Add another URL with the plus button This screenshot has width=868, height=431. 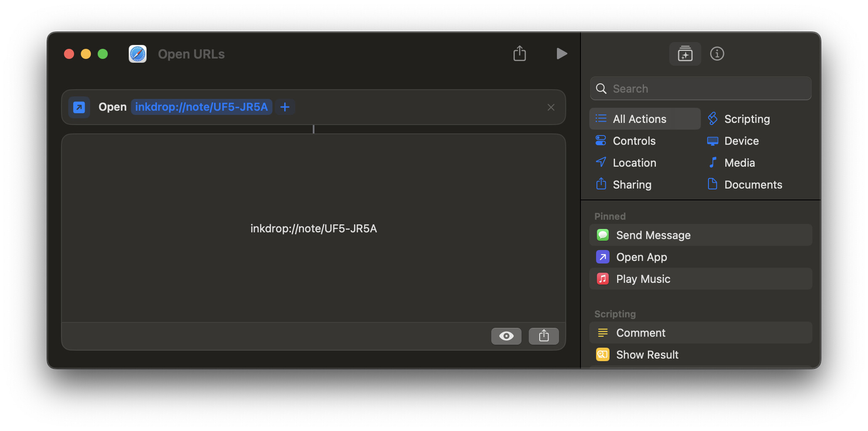(285, 107)
